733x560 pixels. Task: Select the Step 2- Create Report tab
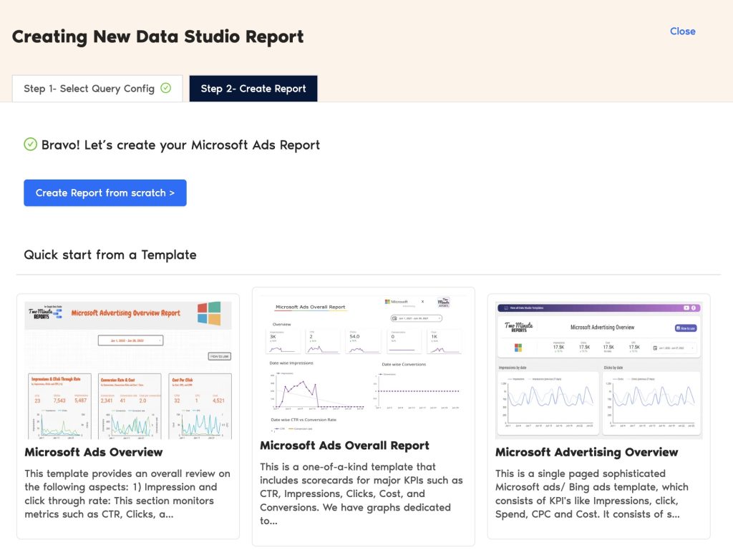pos(253,88)
